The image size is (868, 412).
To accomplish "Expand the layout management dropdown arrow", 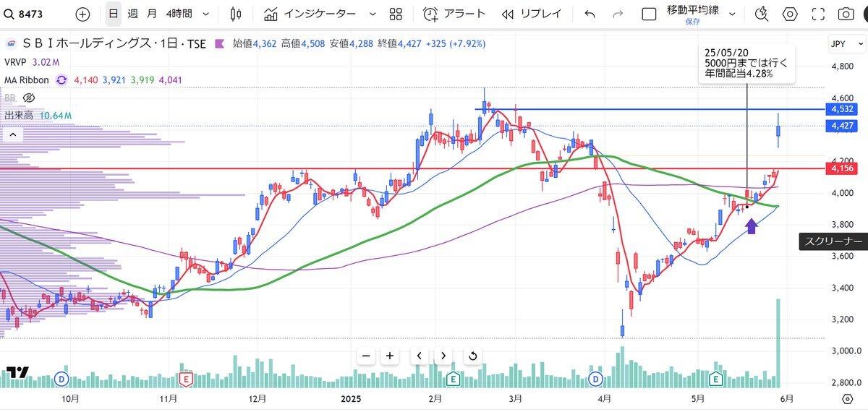I will click(733, 14).
